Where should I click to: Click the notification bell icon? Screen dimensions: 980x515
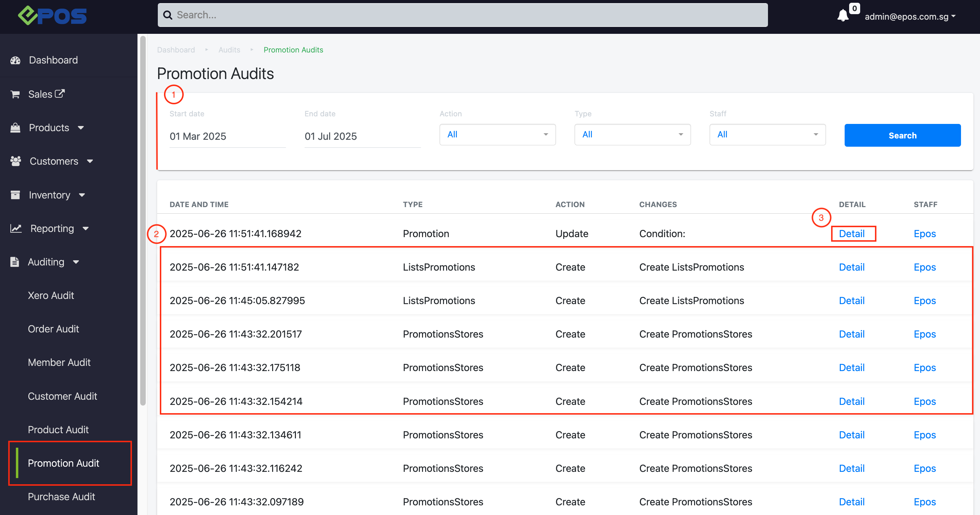(843, 16)
